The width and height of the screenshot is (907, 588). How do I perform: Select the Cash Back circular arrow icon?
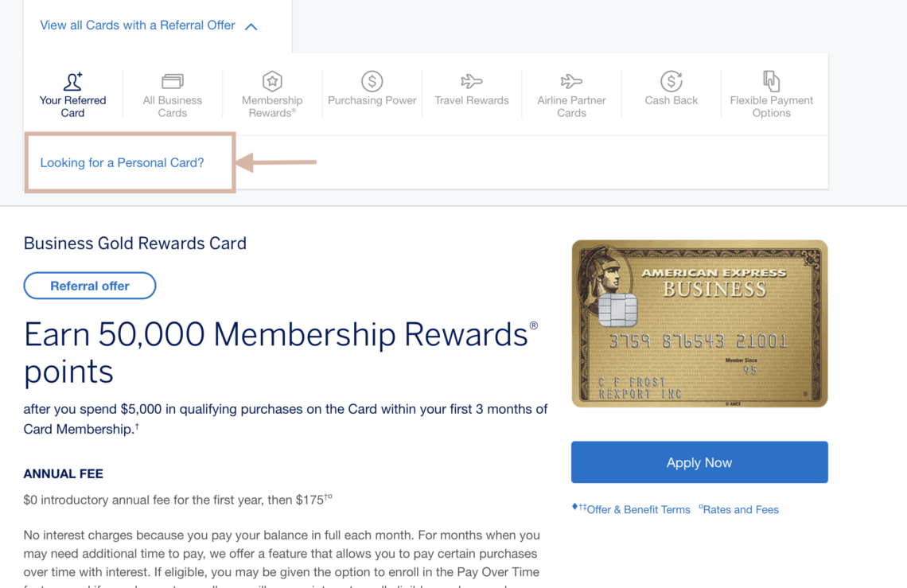pos(671,81)
